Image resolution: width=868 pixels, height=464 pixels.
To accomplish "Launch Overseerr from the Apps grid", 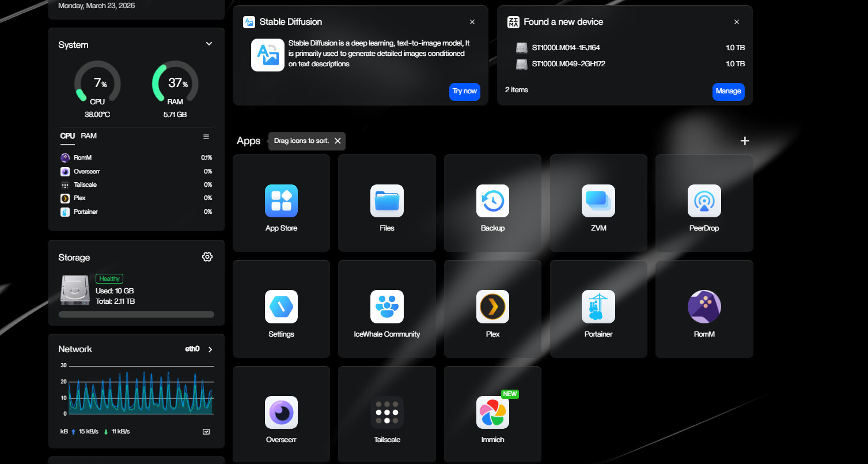I will 281,412.
